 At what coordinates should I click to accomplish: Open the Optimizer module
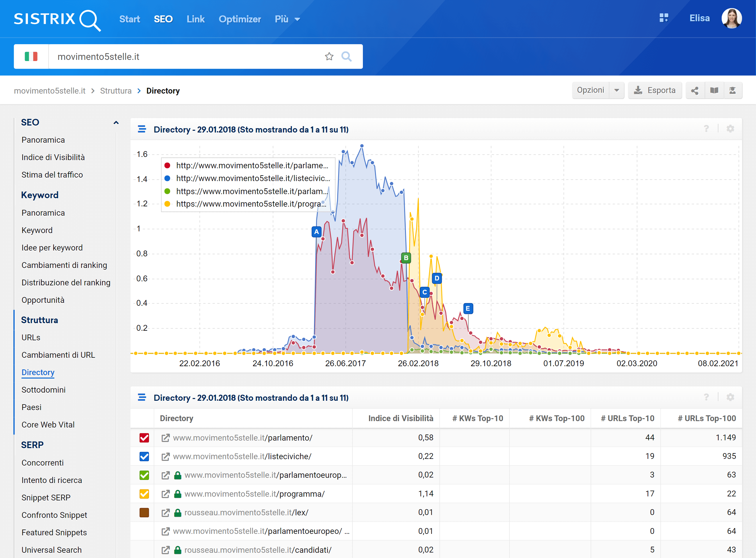tap(240, 19)
